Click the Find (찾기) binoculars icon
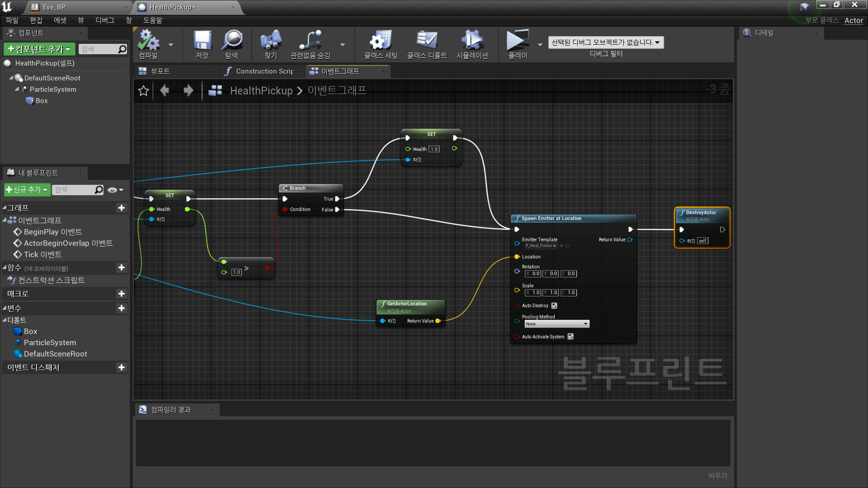The width and height of the screenshot is (868, 488). pyautogui.click(x=270, y=41)
